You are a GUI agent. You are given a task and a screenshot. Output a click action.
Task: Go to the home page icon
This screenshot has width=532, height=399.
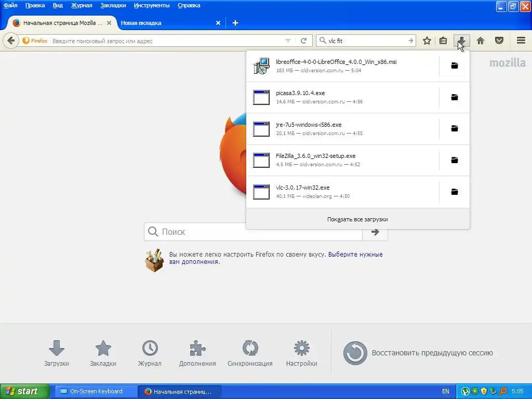coord(481,41)
